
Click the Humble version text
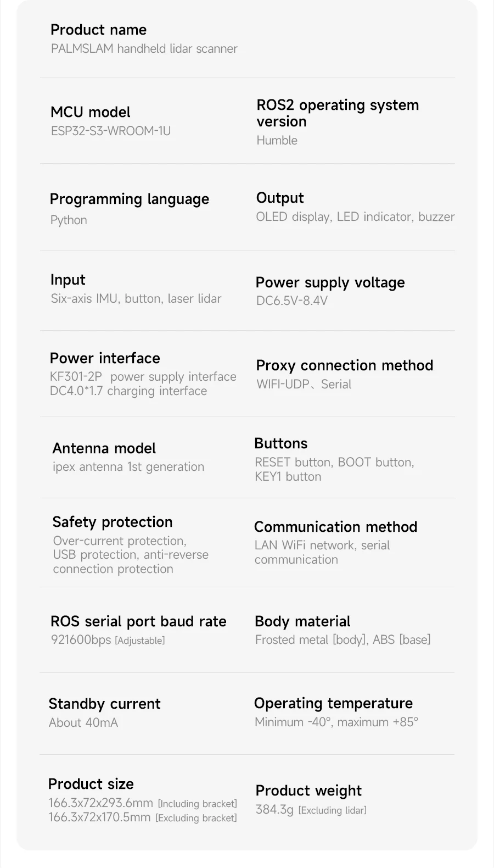click(277, 141)
